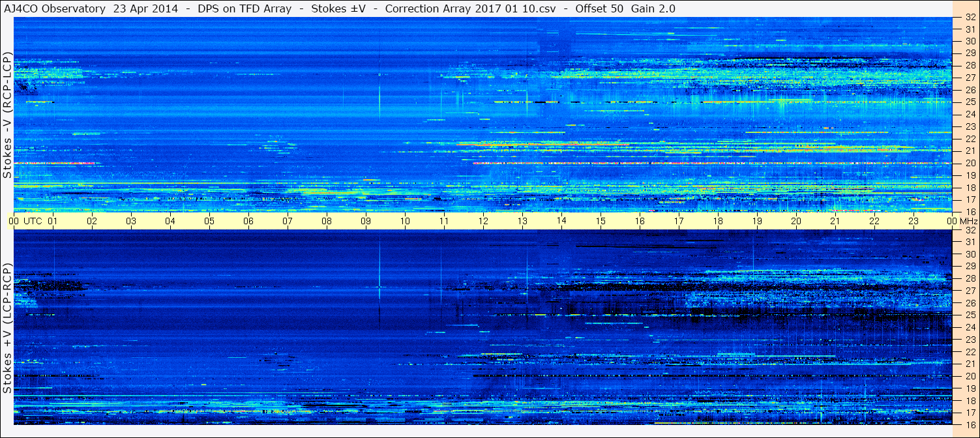The width and height of the screenshot is (980, 438).
Task: Click 21 MHz tick of Stokes +V panel
Action: [x=970, y=364]
